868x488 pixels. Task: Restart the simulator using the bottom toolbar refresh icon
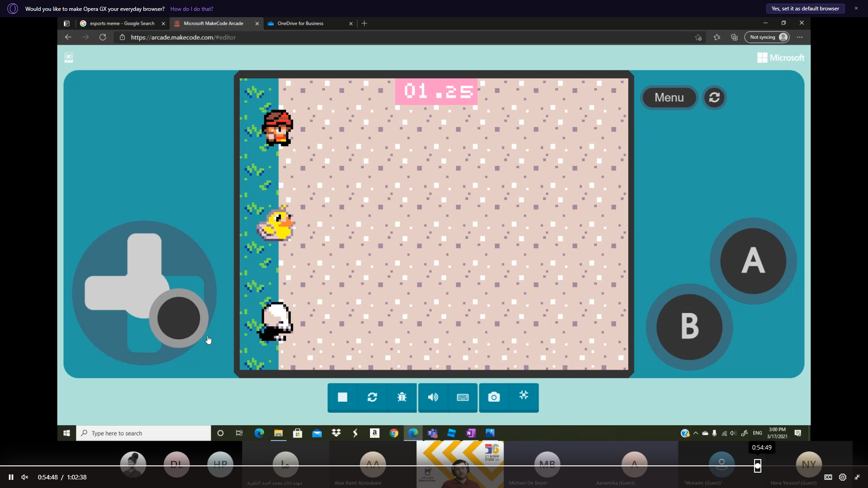coord(372,397)
